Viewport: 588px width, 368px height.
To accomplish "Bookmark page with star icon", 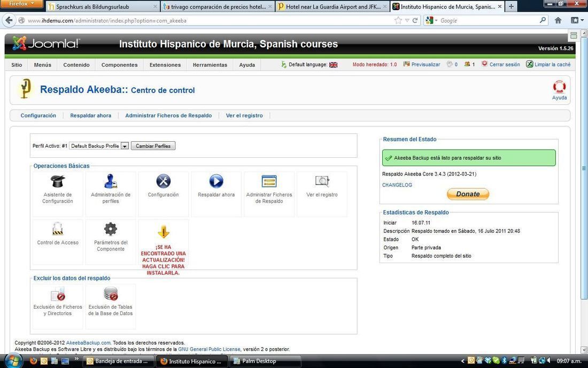I will point(398,21).
